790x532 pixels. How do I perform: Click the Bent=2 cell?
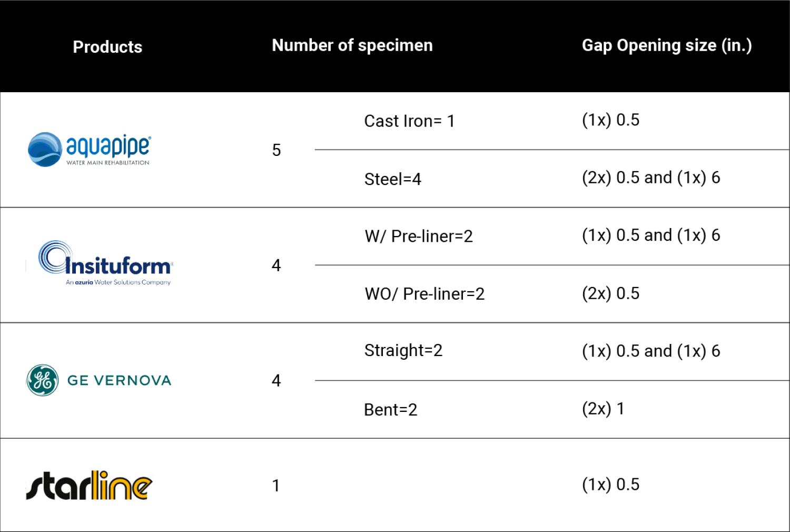pyautogui.click(x=391, y=410)
